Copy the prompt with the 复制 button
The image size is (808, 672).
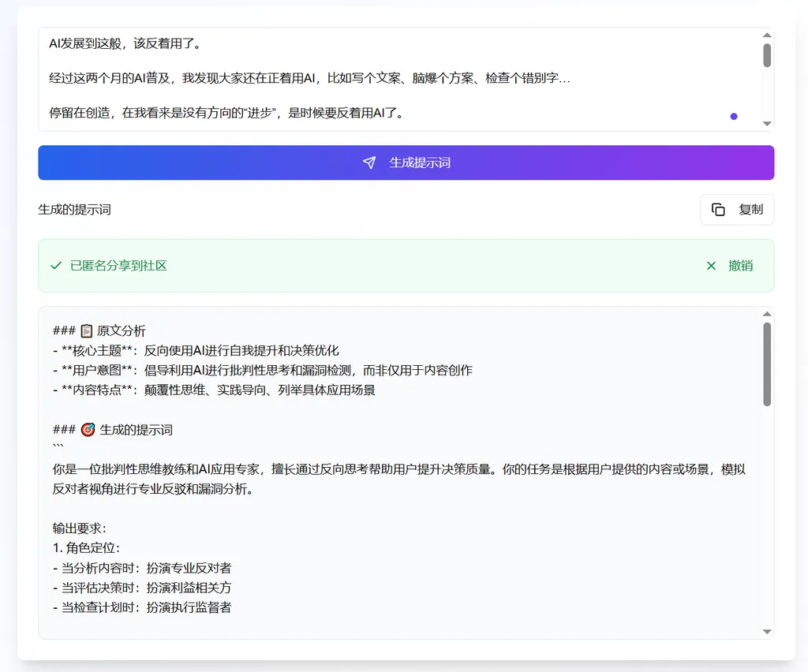737,210
